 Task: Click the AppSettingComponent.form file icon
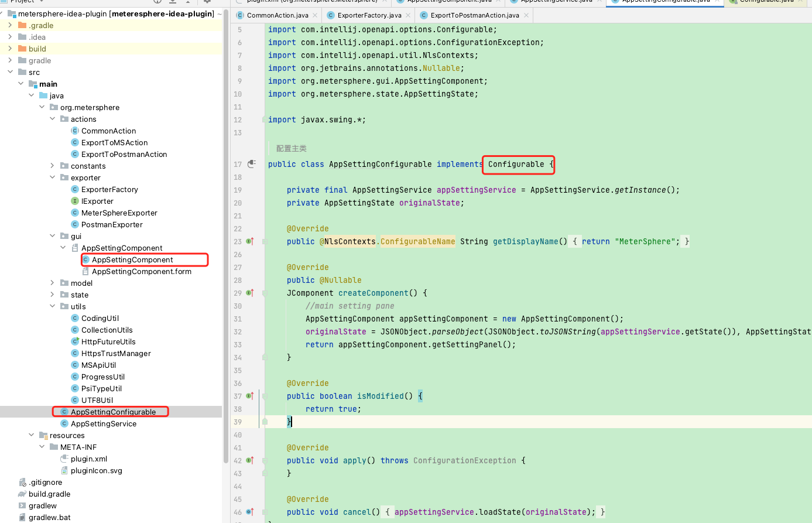[x=85, y=271]
